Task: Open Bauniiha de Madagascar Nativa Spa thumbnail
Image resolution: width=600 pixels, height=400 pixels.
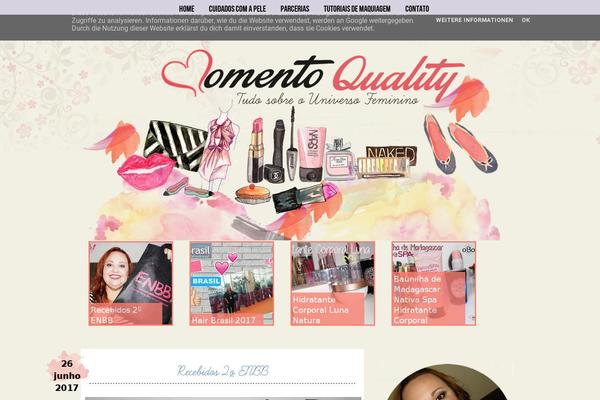Action: tap(434, 283)
